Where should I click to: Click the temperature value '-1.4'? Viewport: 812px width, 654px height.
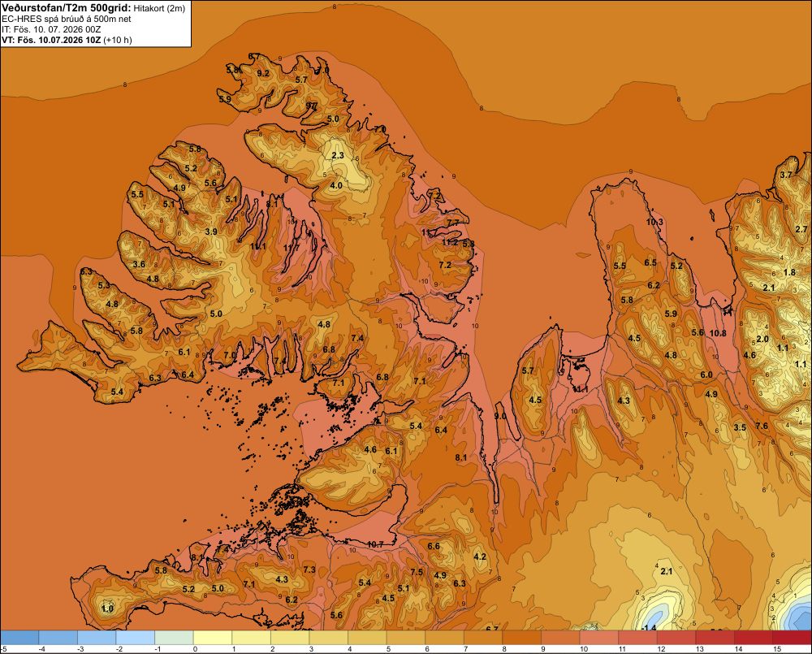pyautogui.click(x=650, y=627)
